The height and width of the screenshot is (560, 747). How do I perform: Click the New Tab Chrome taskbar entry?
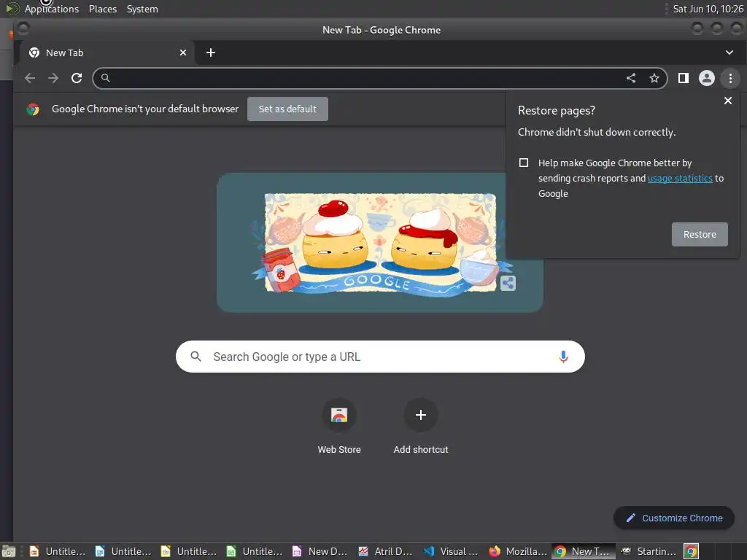point(583,551)
